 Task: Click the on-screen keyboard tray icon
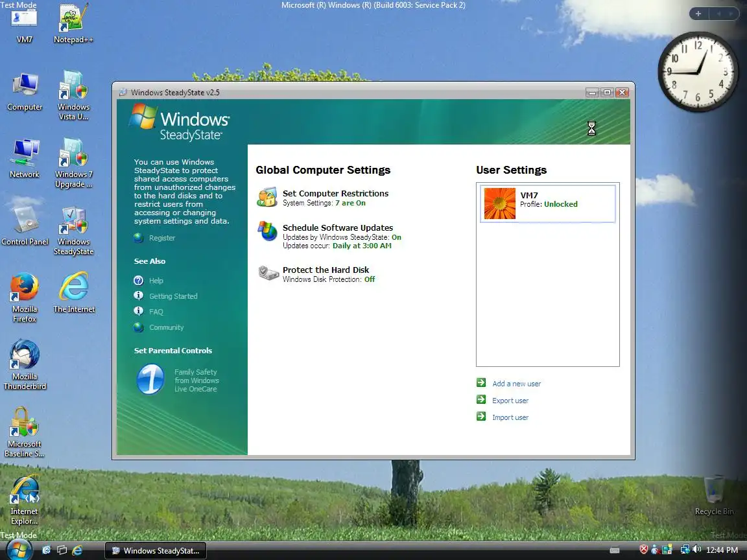[615, 550]
